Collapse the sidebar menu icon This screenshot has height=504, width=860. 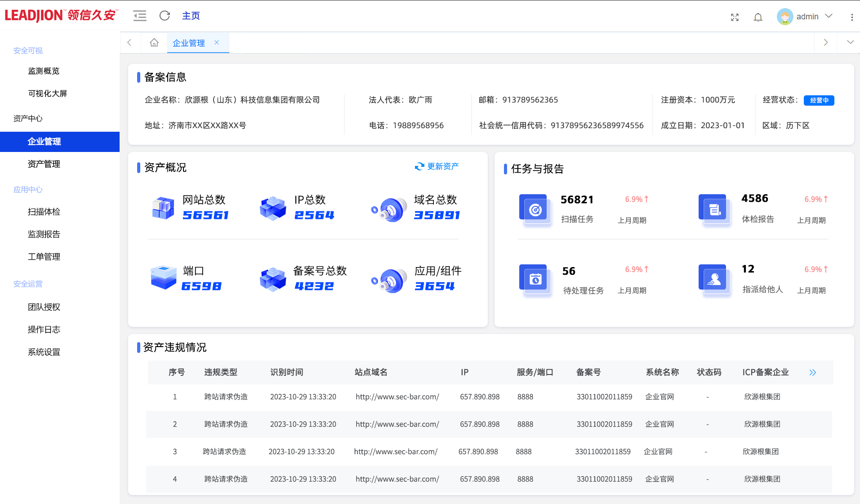140,16
